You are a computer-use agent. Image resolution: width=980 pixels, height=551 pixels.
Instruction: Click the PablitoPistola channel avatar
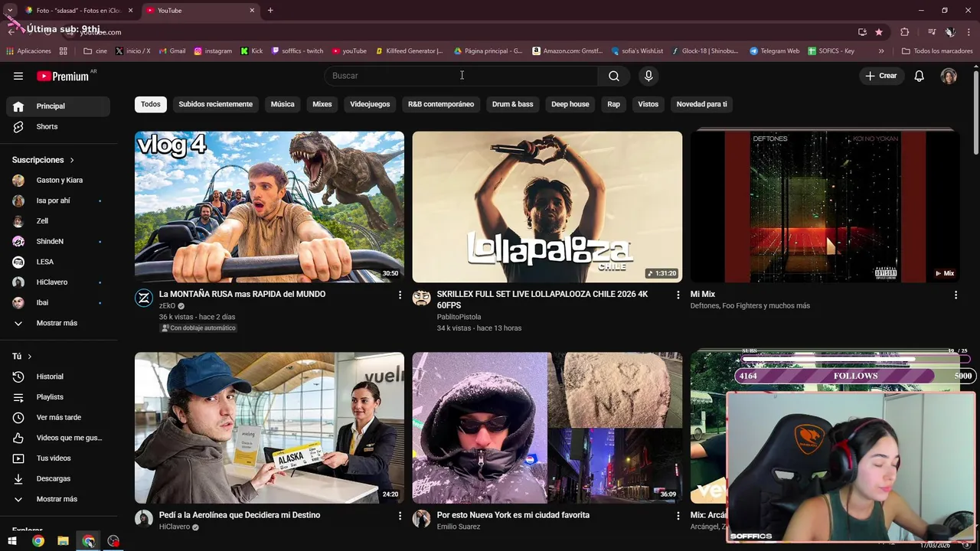click(x=422, y=298)
